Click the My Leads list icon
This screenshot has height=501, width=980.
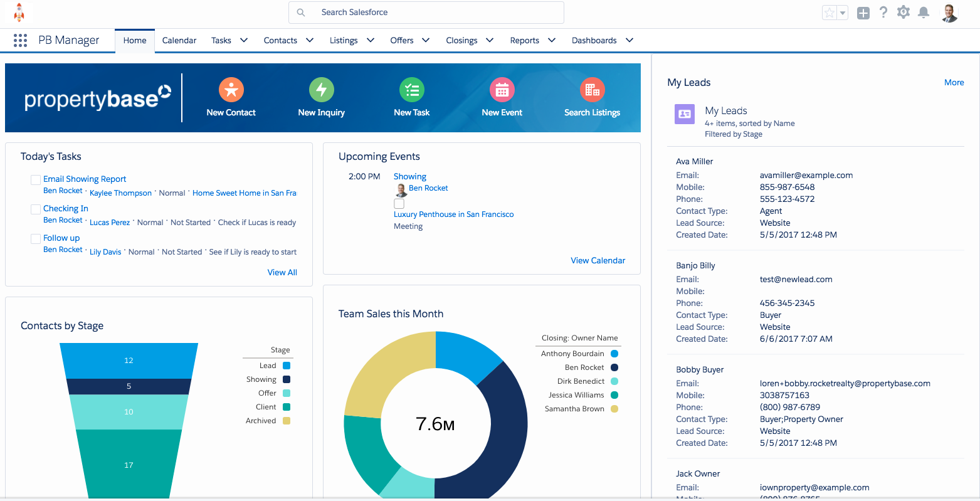click(685, 114)
